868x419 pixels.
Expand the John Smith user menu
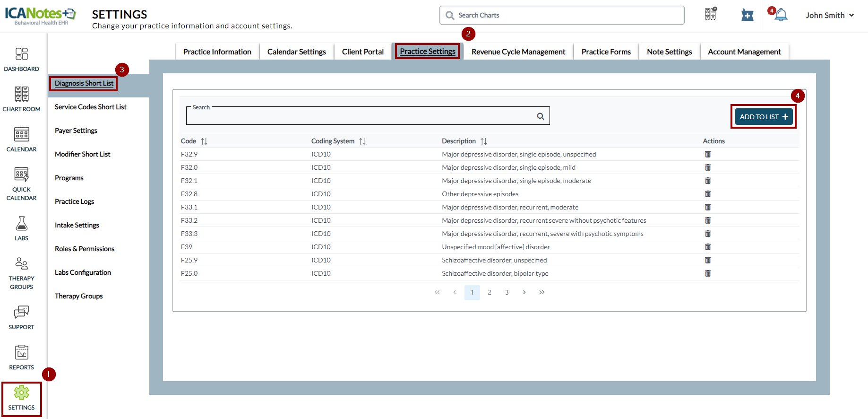(x=830, y=15)
